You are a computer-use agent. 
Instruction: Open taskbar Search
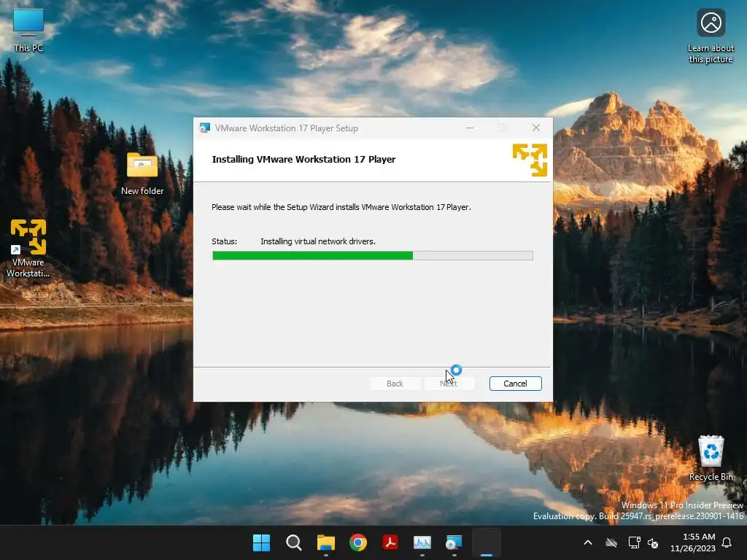(x=293, y=542)
